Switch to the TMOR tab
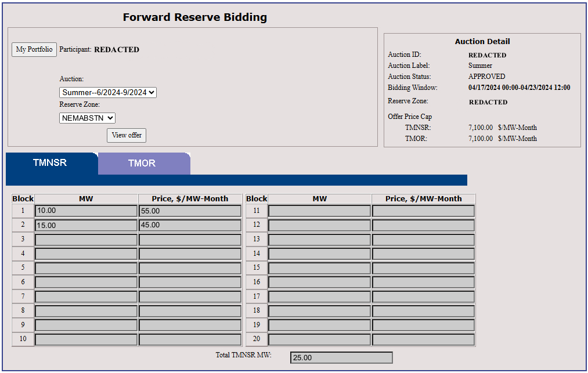Screen dimensions: 588x373 144,164
